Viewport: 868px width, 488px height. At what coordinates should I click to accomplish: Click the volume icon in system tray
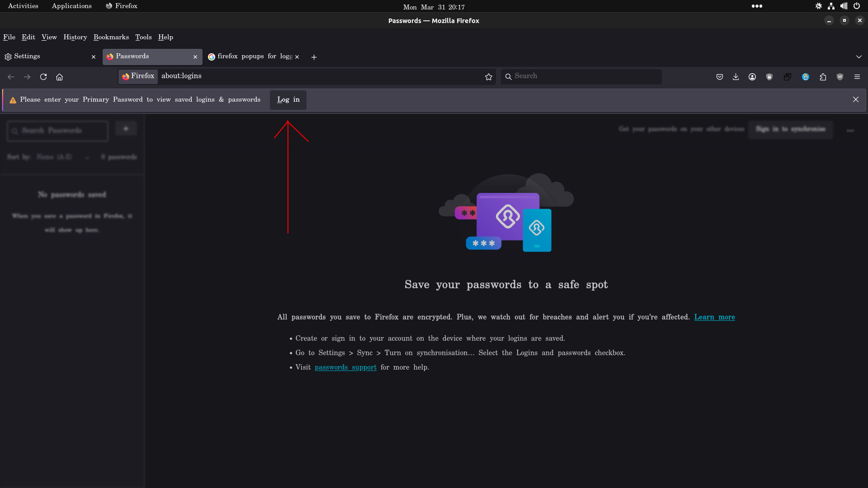tap(844, 6)
